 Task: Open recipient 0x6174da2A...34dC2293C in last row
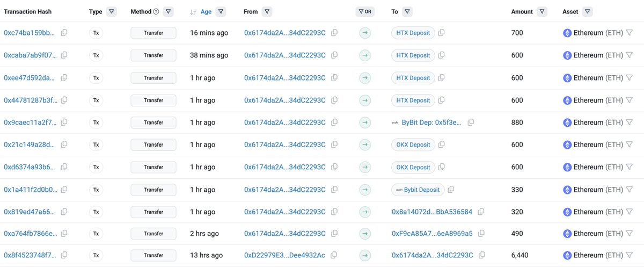[x=432, y=255]
